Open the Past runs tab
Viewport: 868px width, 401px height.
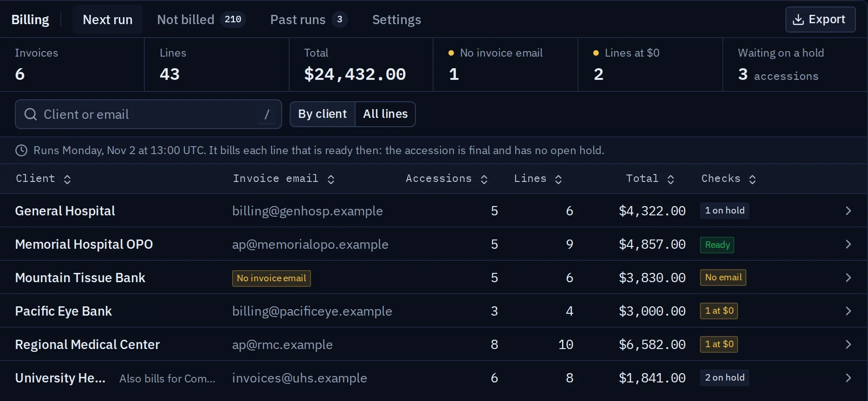[x=309, y=19]
